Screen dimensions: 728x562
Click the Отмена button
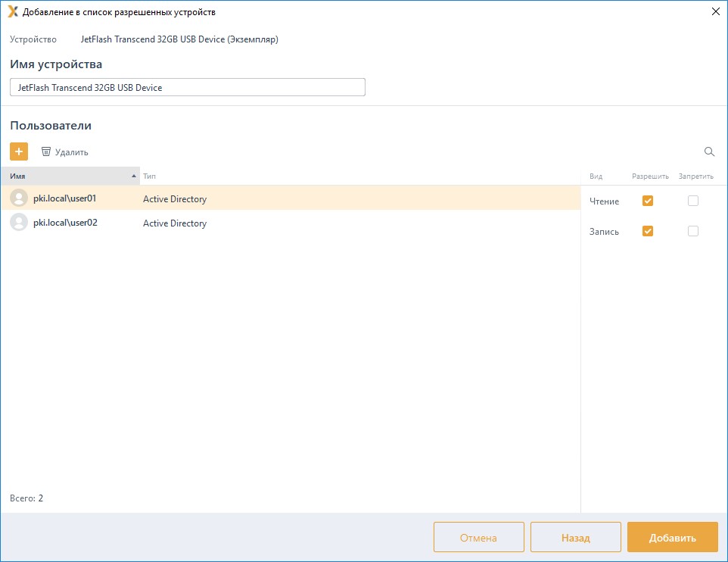pyautogui.click(x=478, y=538)
